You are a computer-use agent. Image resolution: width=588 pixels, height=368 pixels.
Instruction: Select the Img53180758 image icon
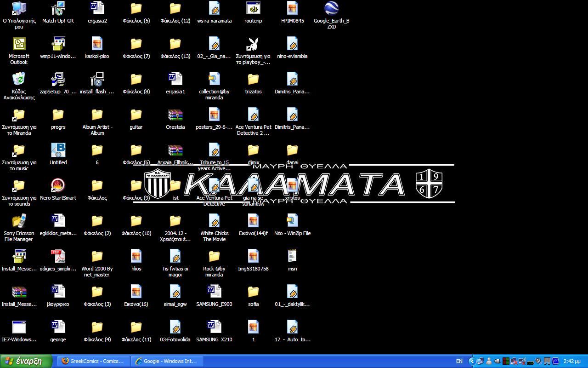pos(253,256)
